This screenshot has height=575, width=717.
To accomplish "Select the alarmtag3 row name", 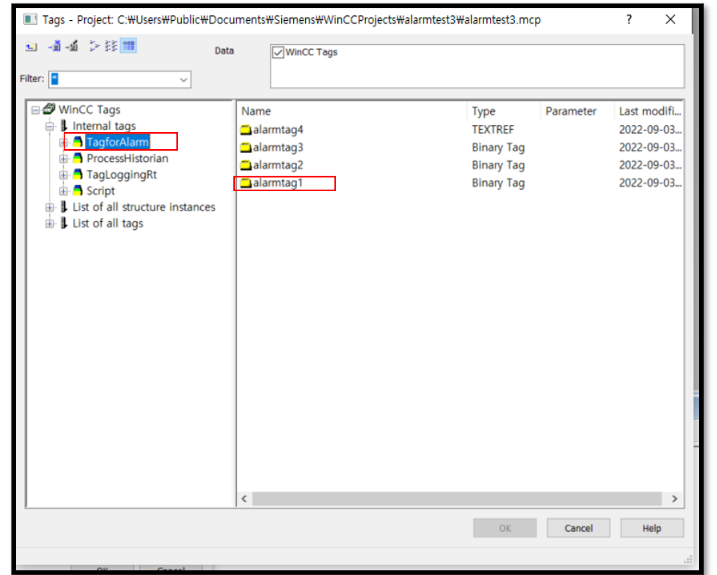I will coord(278,148).
